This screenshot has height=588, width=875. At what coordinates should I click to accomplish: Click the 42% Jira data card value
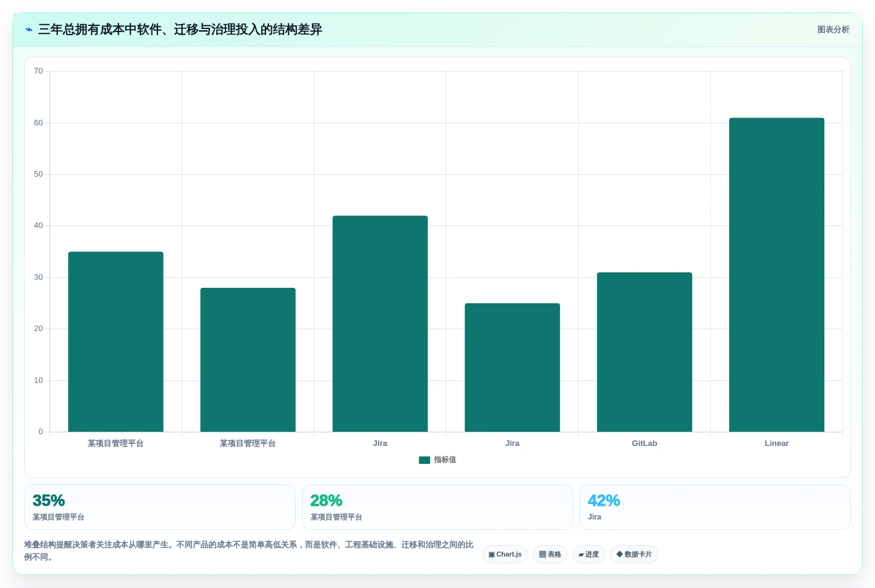point(603,500)
